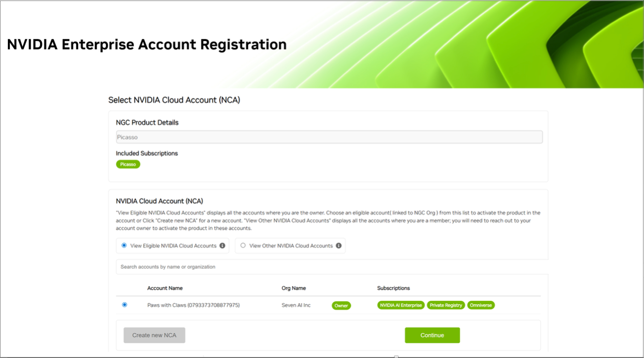Screen dimensions: 644x358
Task: Click the Continue button
Action: coord(432,335)
